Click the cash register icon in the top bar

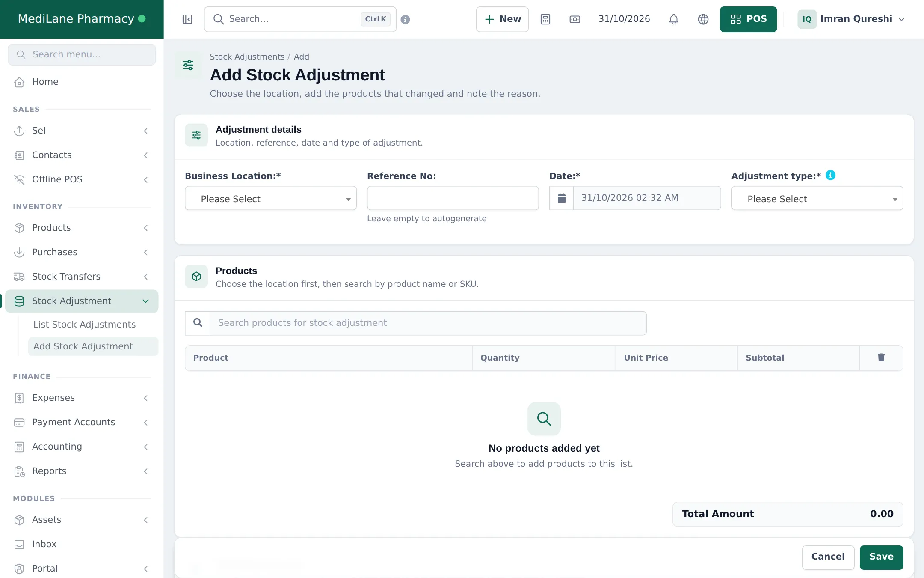tap(575, 19)
